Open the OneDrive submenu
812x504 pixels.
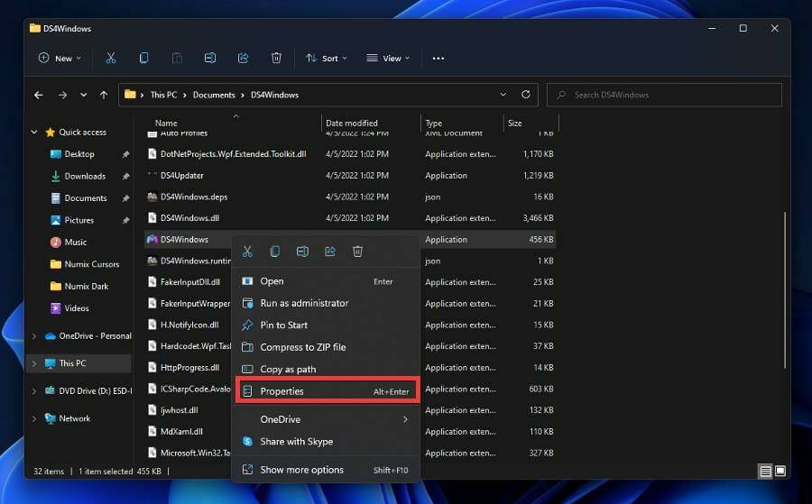tap(325, 419)
